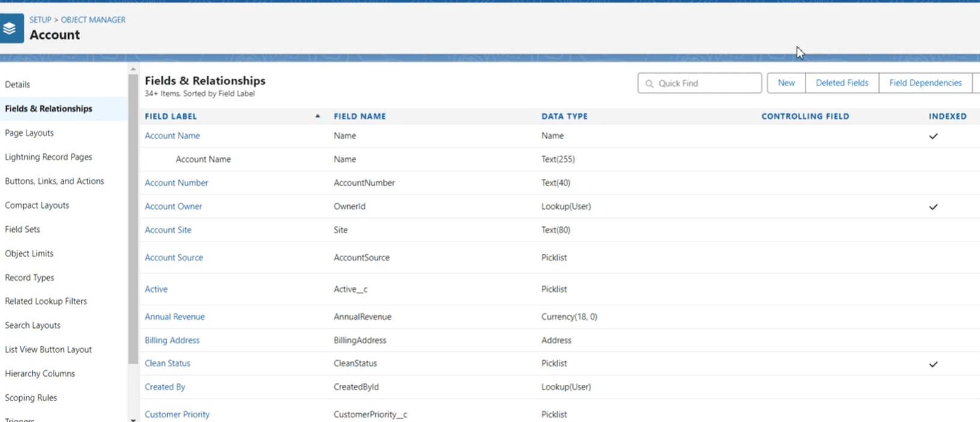Click the Field Label sort arrow
Screen dimensions: 980x422
tap(318, 116)
